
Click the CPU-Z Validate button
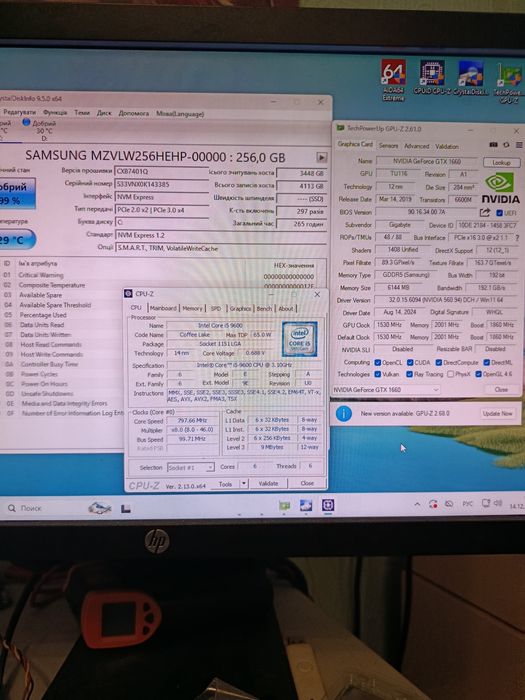[x=268, y=483]
